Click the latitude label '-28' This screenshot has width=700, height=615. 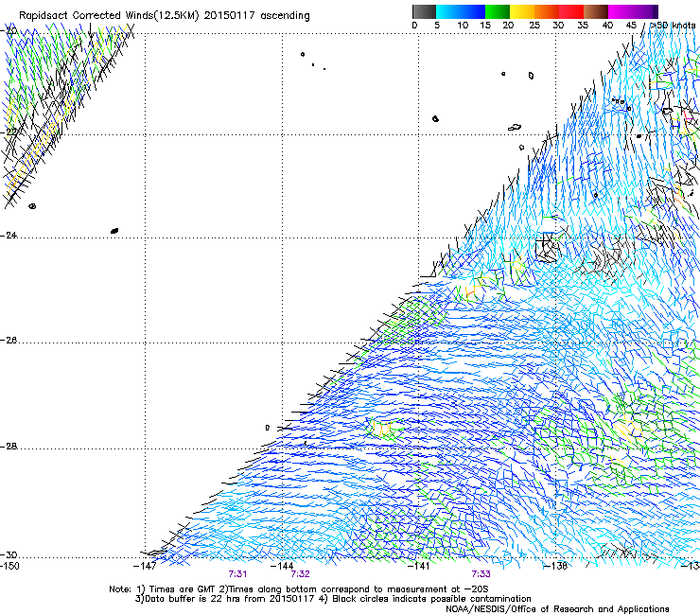pos(9,447)
